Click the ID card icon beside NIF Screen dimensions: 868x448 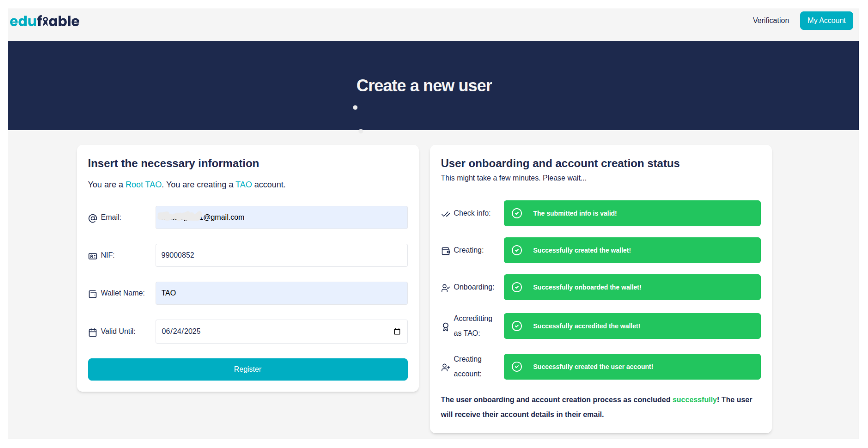pyautogui.click(x=92, y=256)
